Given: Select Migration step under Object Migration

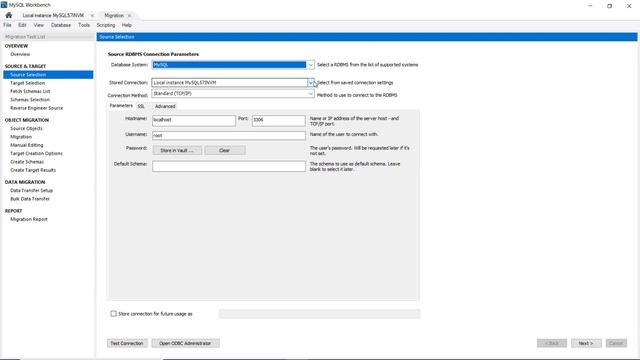Looking at the screenshot, I should [21, 137].
